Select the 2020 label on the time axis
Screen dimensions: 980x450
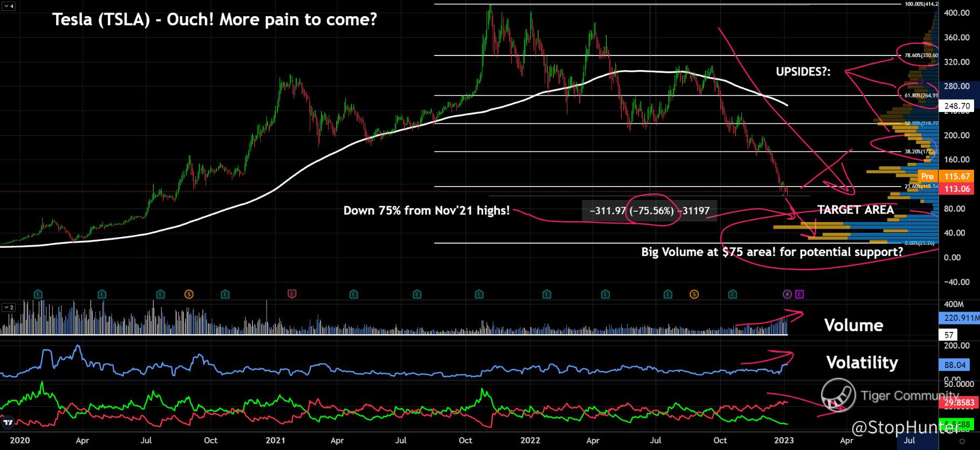pos(19,440)
